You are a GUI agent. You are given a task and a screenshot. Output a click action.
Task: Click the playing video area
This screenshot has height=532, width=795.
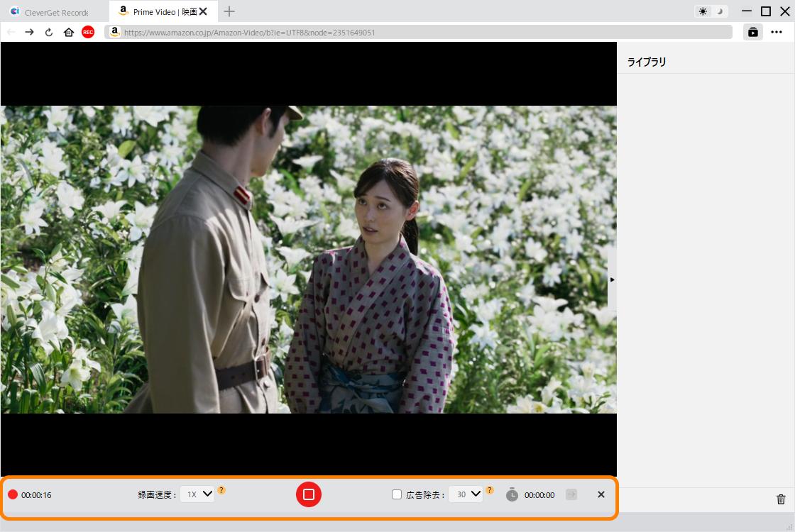308,260
